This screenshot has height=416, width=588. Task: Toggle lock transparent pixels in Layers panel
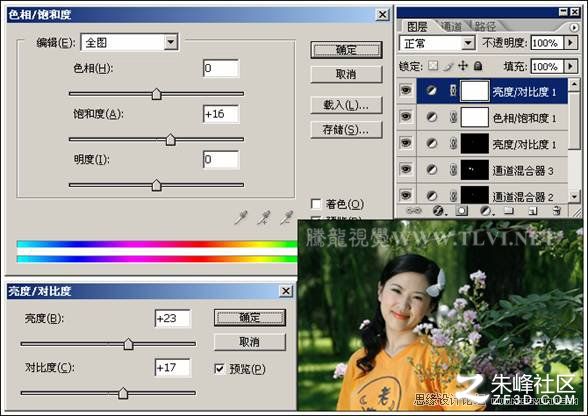coord(433,66)
